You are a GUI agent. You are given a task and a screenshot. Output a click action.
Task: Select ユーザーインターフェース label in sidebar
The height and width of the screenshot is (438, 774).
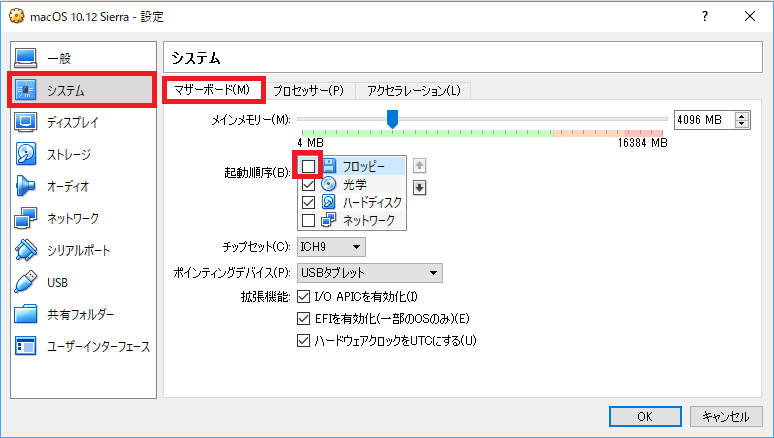pos(98,346)
